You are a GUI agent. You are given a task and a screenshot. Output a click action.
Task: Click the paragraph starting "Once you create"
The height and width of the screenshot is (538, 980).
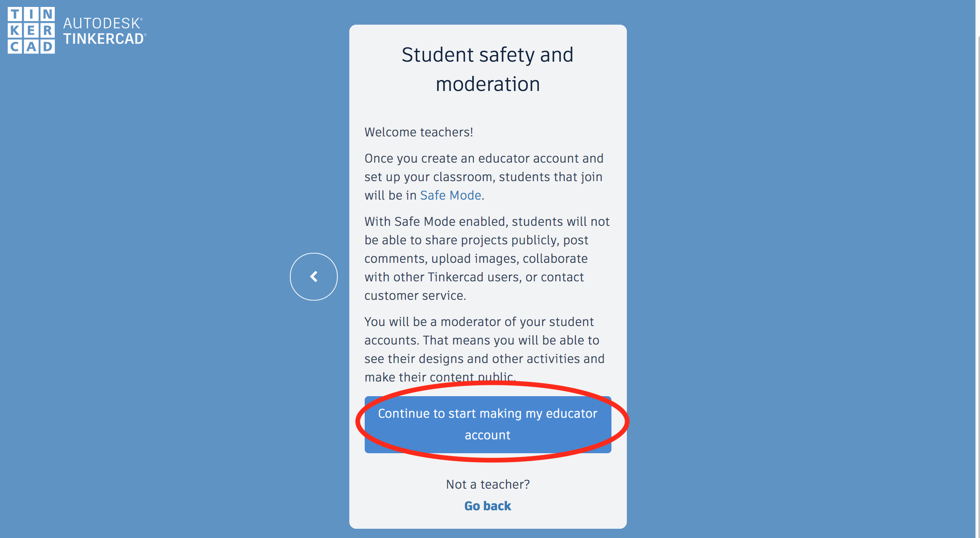coord(484,177)
